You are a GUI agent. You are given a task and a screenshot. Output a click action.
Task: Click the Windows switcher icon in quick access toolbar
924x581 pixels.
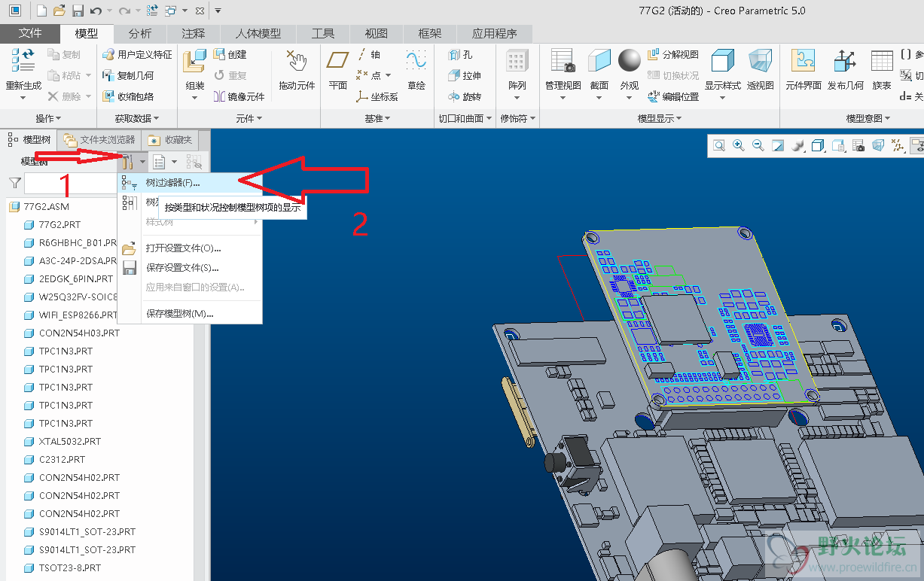point(170,11)
